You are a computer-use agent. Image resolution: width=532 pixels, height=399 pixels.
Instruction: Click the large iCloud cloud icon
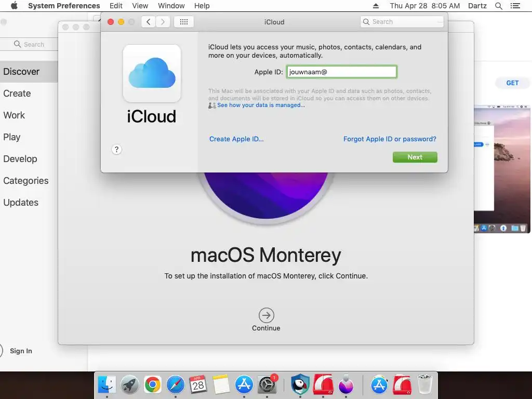(152, 73)
